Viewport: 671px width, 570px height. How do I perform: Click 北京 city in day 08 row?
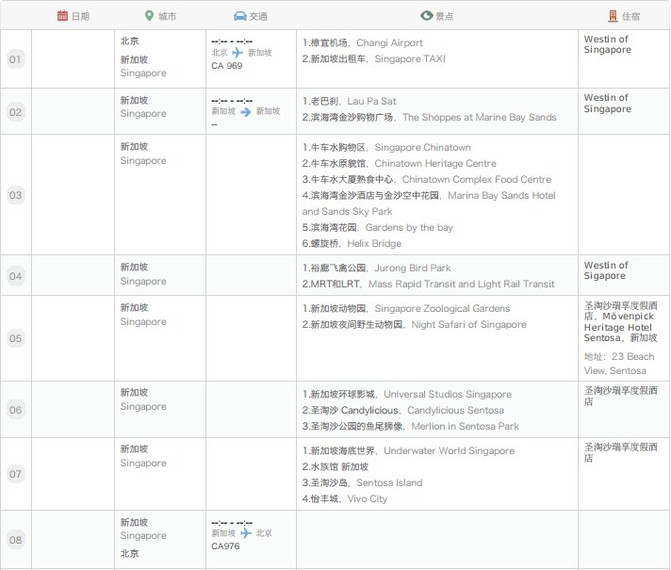point(130,553)
